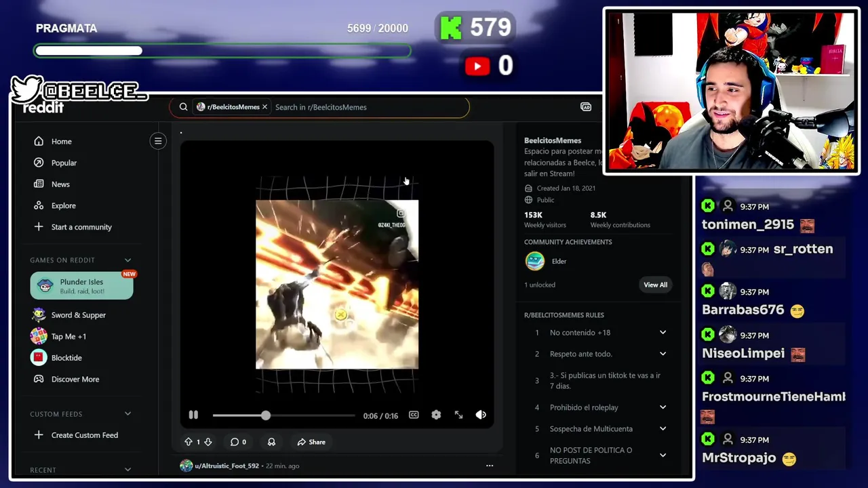The width and height of the screenshot is (868, 488).
Task: Click the search magnifier icon
Action: (x=183, y=107)
